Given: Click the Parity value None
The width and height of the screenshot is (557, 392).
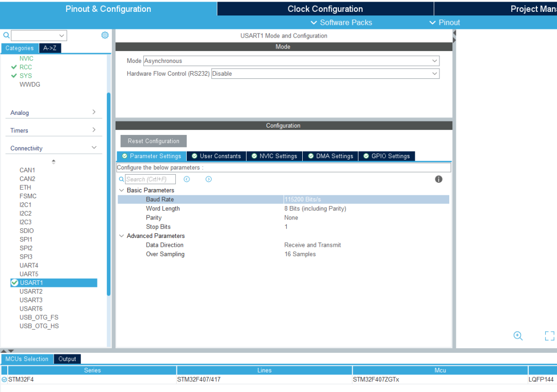Looking at the screenshot, I should coord(291,218).
